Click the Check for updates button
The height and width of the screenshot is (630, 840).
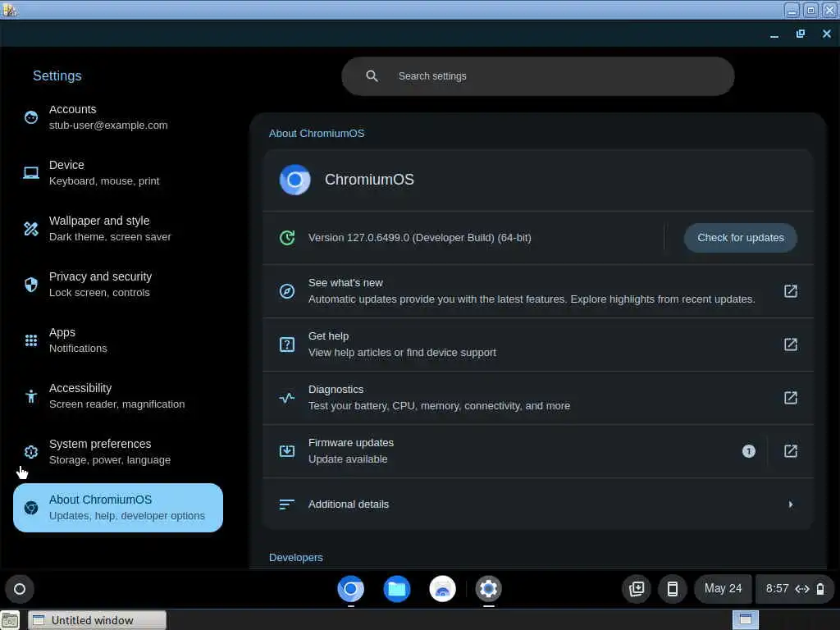pos(741,237)
